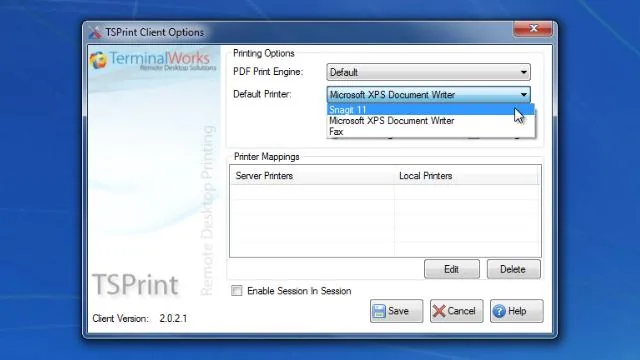
Task: Collapse the Default Printer combo box
Action: (x=428, y=95)
